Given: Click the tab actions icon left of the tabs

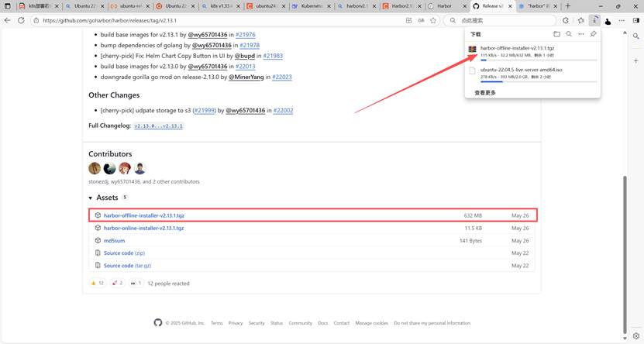Looking at the screenshot, I should tap(8, 6).
